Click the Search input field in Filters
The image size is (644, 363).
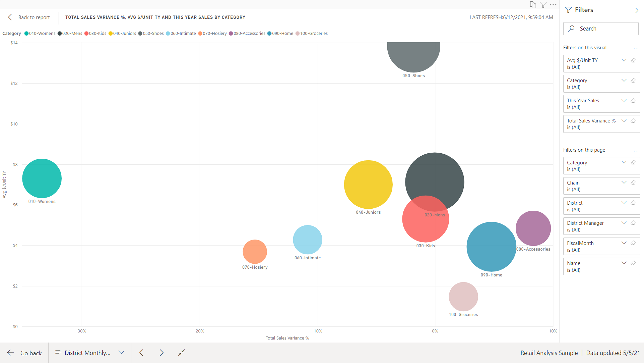coord(602,28)
